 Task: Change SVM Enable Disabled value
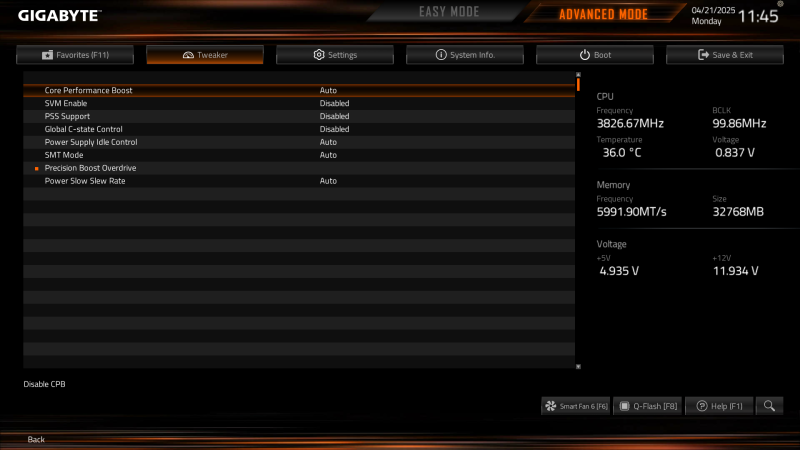(x=334, y=103)
